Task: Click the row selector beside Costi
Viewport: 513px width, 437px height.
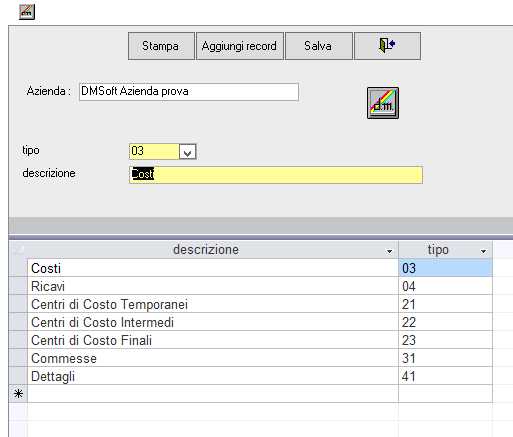Action: point(18,268)
